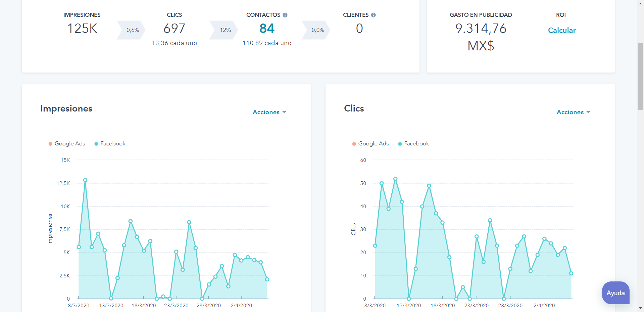Expand the Acciones dropdown on Clics chart
This screenshot has width=644, height=312.
coord(573,112)
